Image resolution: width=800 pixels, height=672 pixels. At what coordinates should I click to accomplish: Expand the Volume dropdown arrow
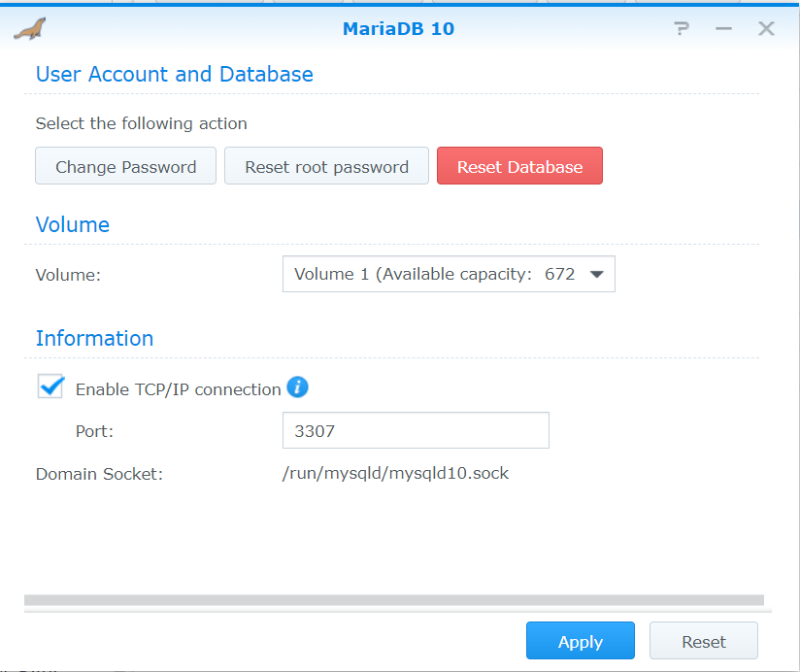click(597, 275)
